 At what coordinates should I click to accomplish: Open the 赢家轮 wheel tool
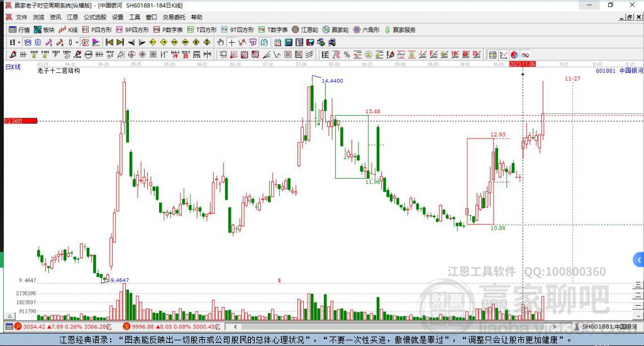pyautogui.click(x=336, y=30)
